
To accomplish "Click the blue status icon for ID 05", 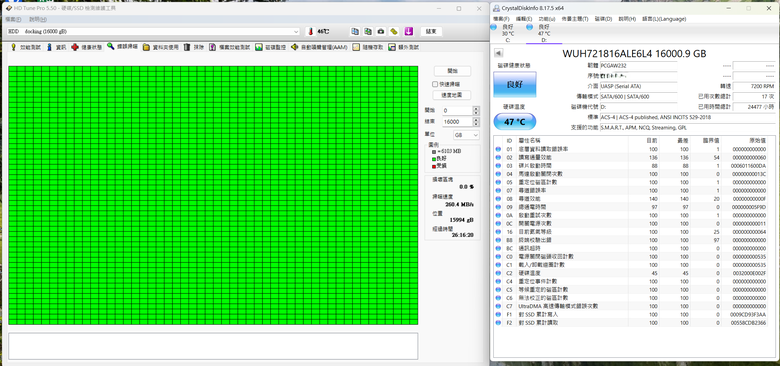I will click(498, 182).
